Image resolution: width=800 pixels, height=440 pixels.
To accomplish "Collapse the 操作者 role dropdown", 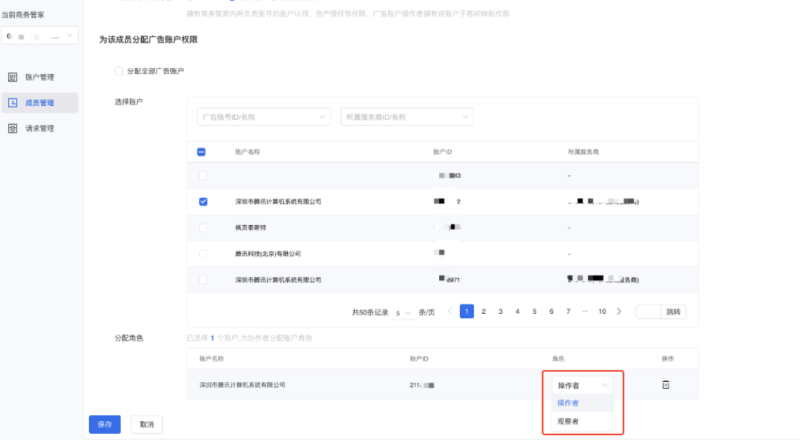I will coord(582,385).
